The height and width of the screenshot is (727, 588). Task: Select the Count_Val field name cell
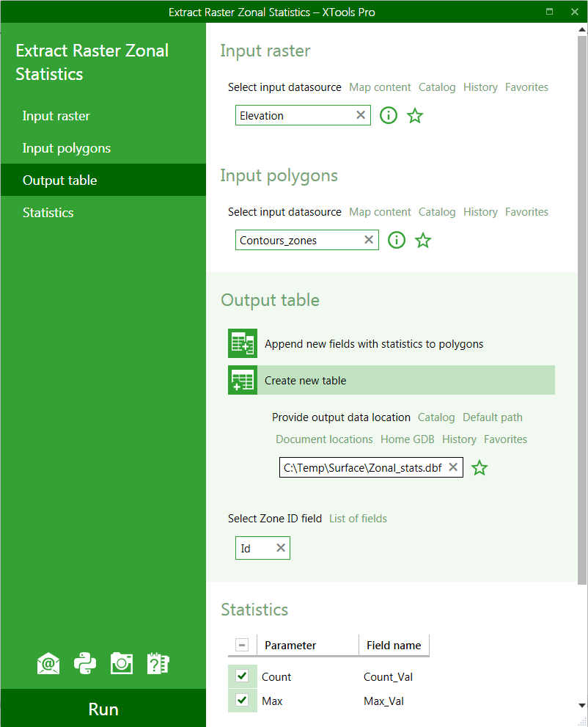pos(389,677)
